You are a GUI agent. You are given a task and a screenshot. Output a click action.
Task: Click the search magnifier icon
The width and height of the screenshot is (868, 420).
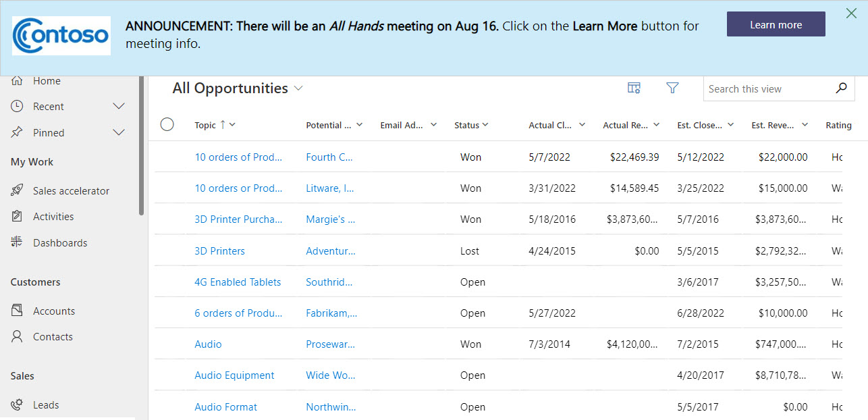click(841, 88)
